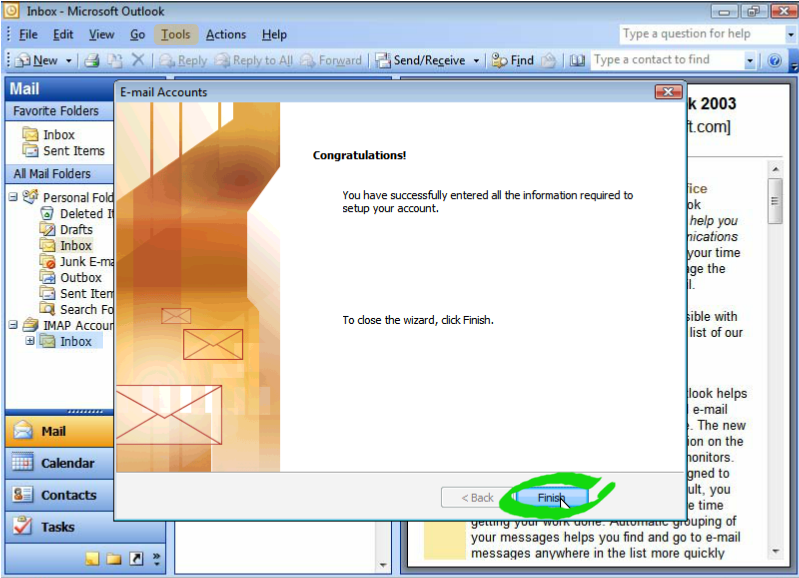Click the Forward toolbar button
Viewport: 799px width, 578px height.
[331, 61]
